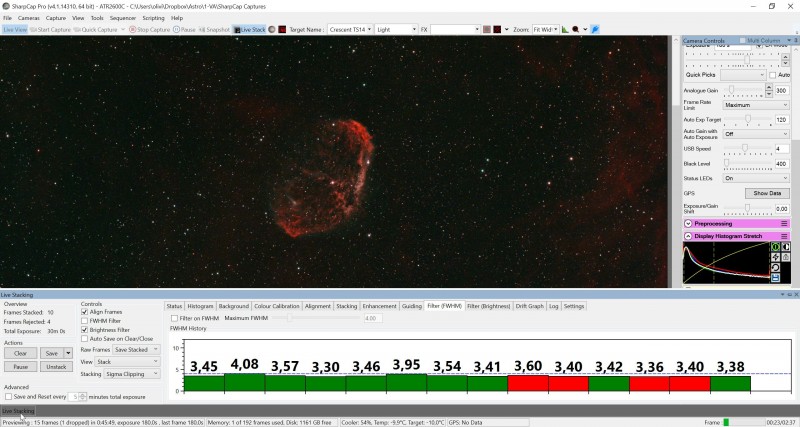Enable Auto Save on Clear/Close

tap(85, 339)
